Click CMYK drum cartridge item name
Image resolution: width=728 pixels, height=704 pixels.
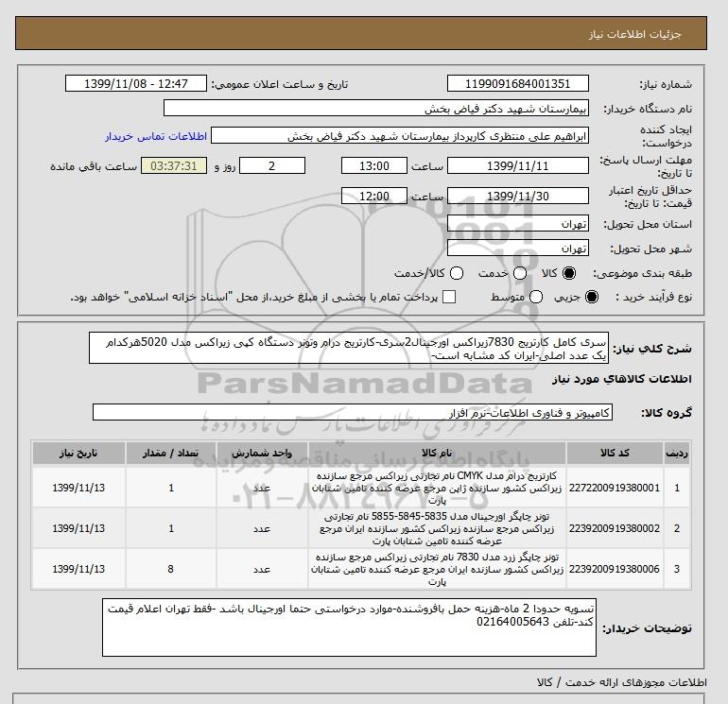[x=437, y=489]
